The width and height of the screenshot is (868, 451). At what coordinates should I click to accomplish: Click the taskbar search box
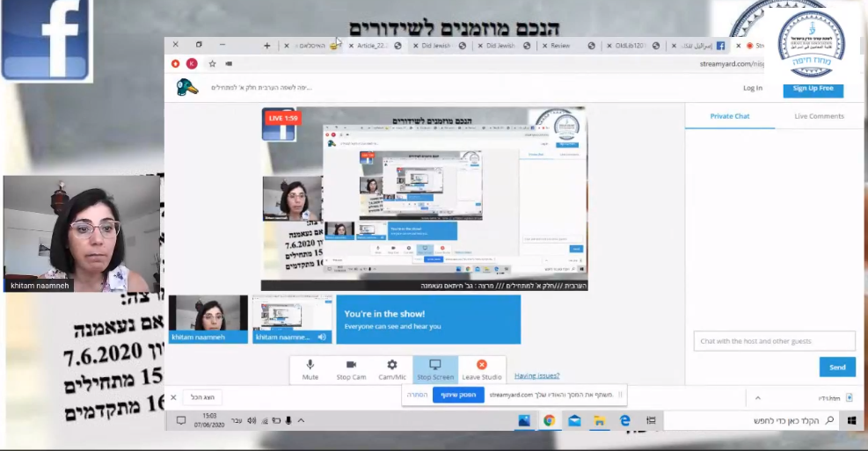(752, 420)
